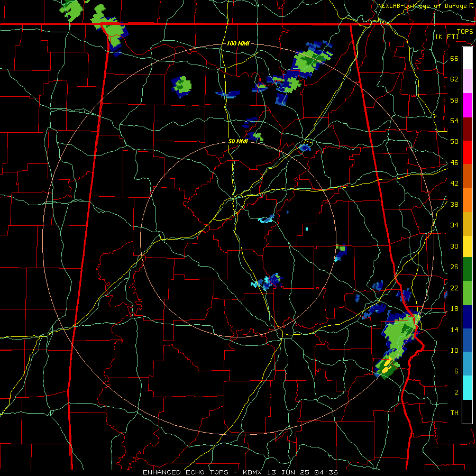Click the 50 NMI range ring label
The height and width of the screenshot is (476, 476).
click(x=238, y=141)
